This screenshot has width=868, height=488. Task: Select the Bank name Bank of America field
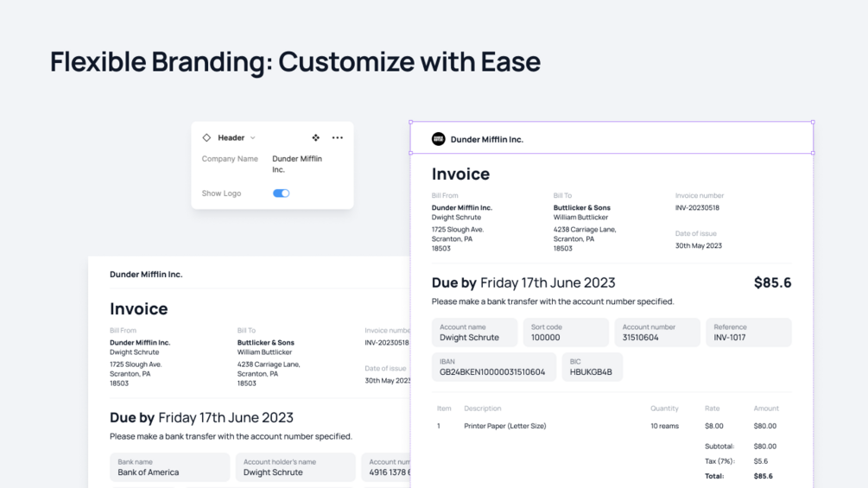[x=169, y=467]
